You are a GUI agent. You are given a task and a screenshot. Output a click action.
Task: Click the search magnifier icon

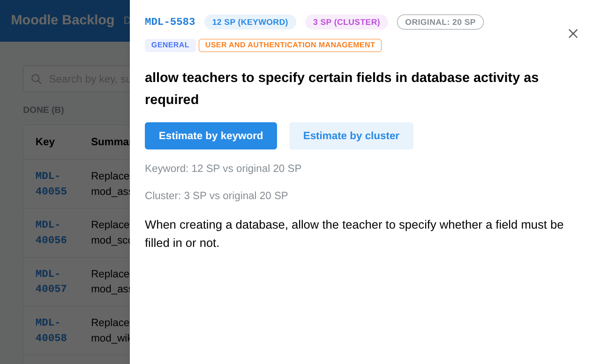click(37, 79)
